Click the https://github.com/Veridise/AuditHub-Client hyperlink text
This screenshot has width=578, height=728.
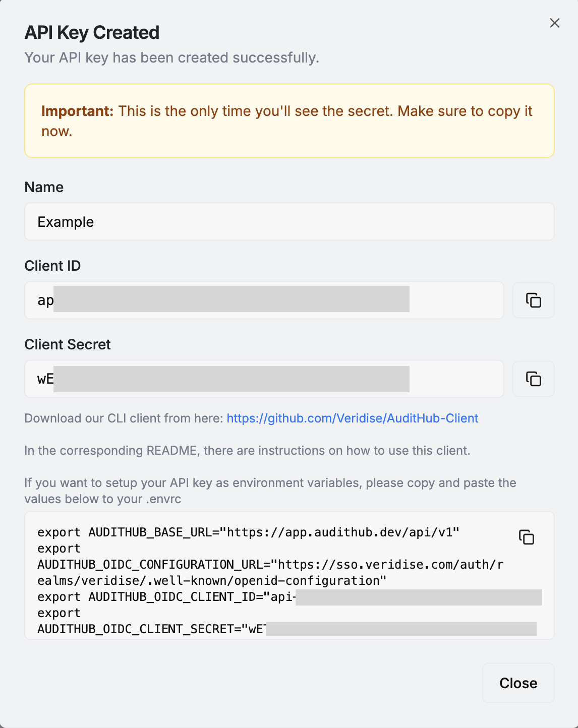(353, 418)
